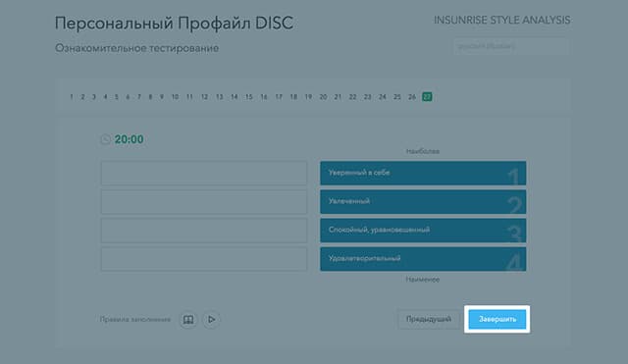
Task: Jump to question 12
Action: pyautogui.click(x=204, y=97)
